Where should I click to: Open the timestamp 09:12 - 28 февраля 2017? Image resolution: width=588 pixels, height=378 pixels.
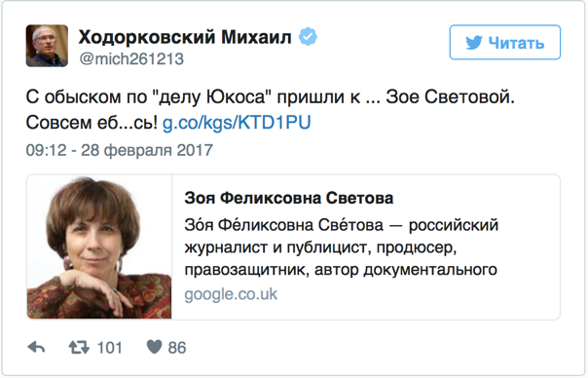pos(119,150)
